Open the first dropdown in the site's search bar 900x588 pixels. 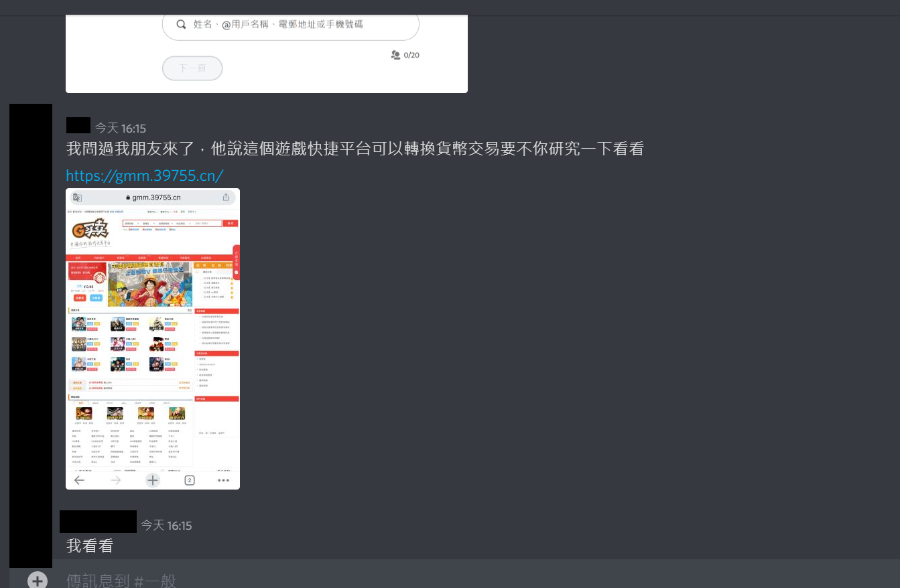coord(131,223)
